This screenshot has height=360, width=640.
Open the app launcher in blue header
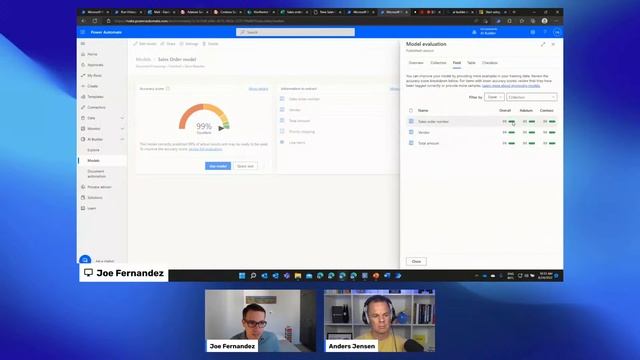[x=83, y=32]
